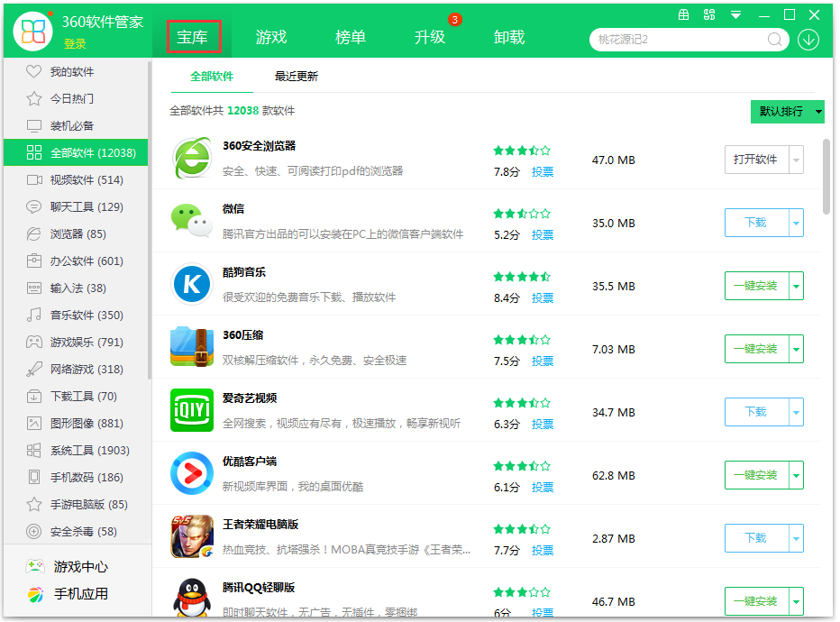Select 安全杀毒 (58) category
Screen dimensions: 840x622
click(76, 532)
